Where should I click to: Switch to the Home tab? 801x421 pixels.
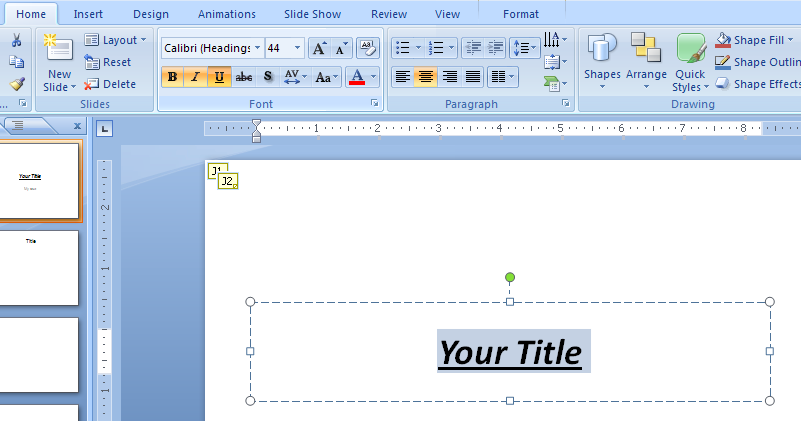pyautogui.click(x=31, y=14)
